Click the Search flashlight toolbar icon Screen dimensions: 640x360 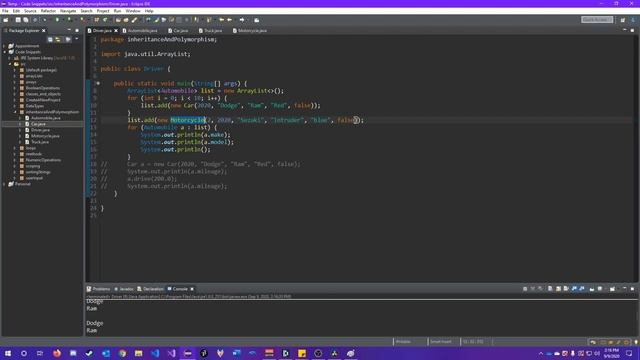(x=134, y=20)
